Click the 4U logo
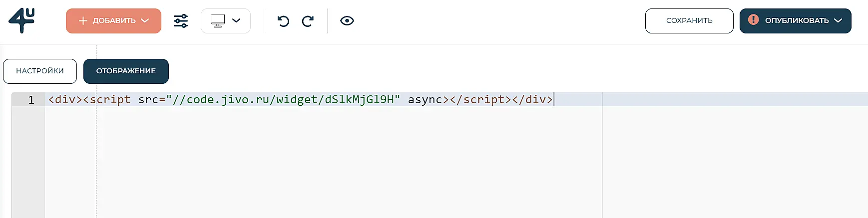 coord(21,20)
